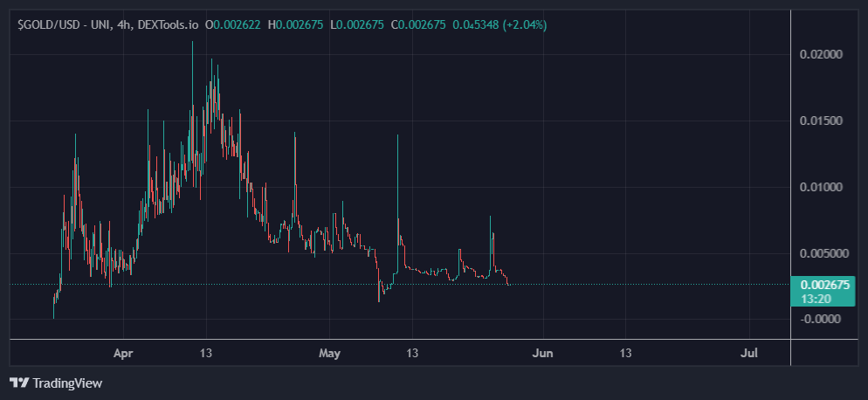This screenshot has width=868, height=400.
Task: Click the open value O0.002622
Action: click(x=233, y=25)
